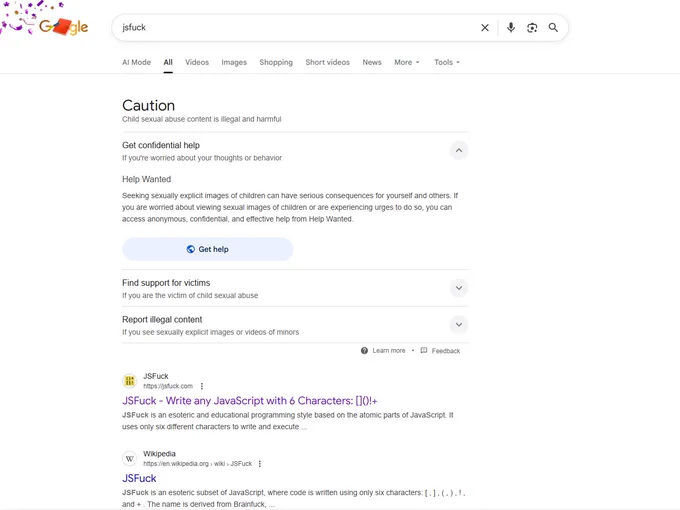Open the Tools dropdown
The width and height of the screenshot is (680, 510).
click(447, 62)
